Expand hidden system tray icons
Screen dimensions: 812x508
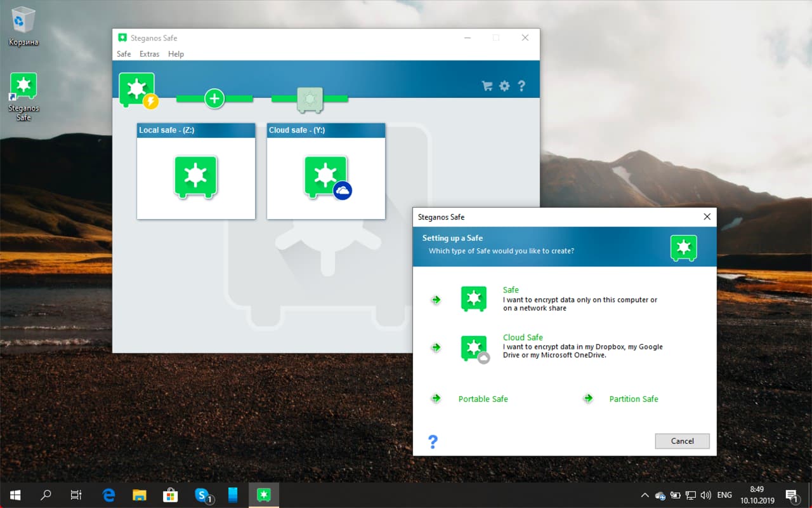click(645, 495)
